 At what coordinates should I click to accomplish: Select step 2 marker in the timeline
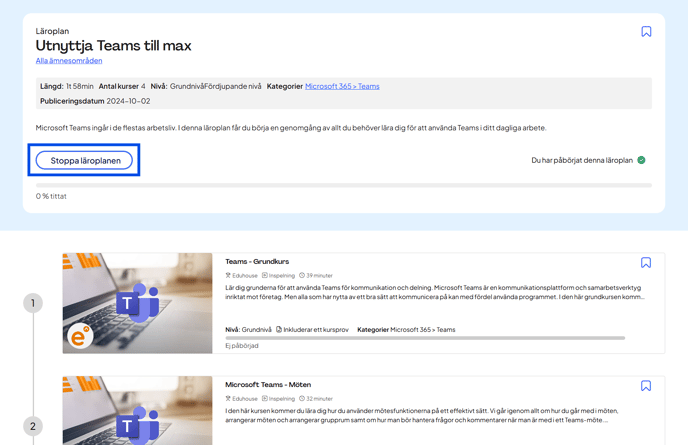click(33, 426)
